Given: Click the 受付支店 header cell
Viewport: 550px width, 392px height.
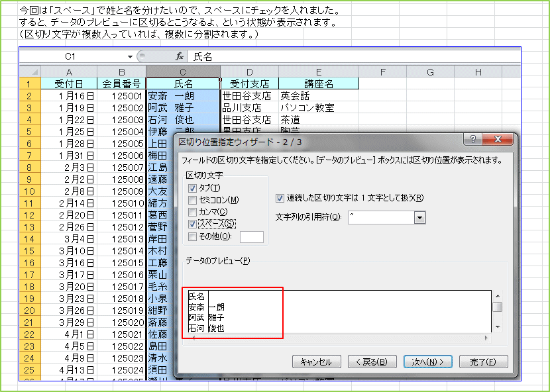Looking at the screenshot, I should click(x=250, y=84).
